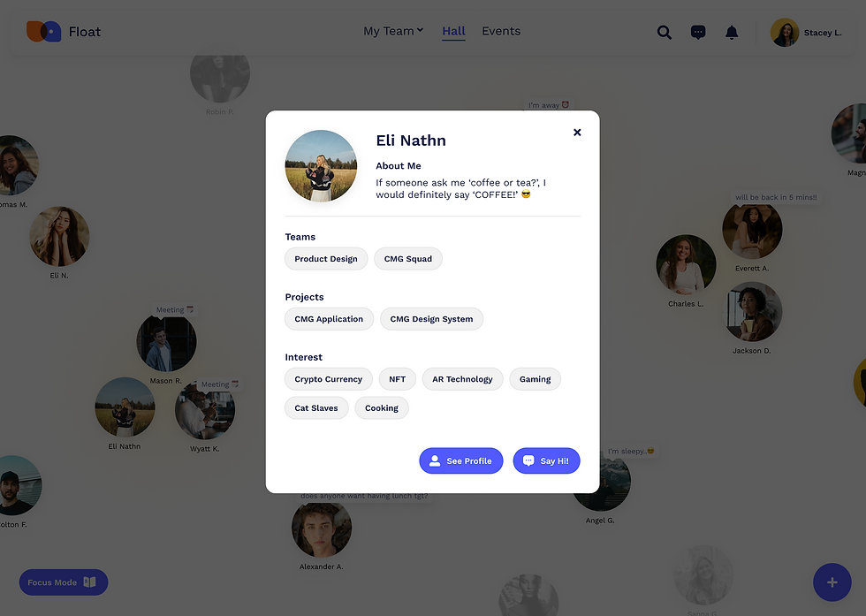Screen dimensions: 866x616
Task: Click the See Profile button
Action: click(x=461, y=460)
